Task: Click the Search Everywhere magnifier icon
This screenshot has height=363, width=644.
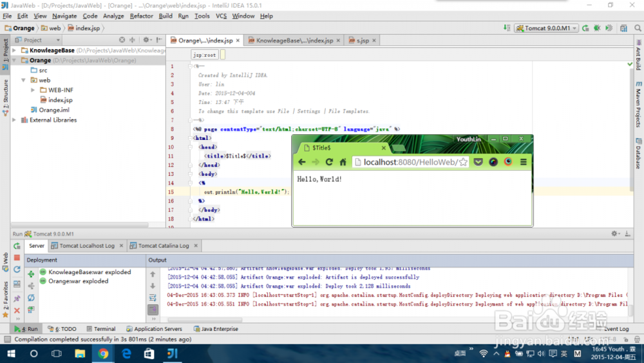Action: [638, 28]
